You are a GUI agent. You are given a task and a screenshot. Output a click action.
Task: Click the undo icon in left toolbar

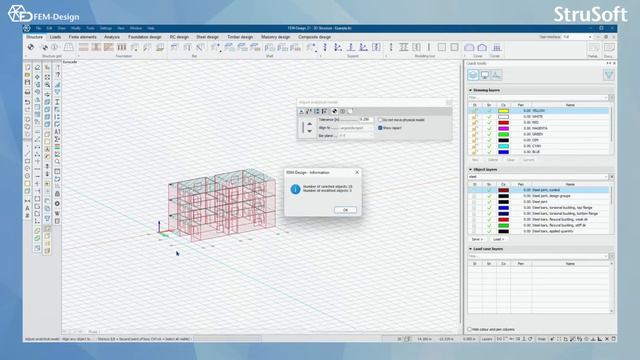pos(27,102)
